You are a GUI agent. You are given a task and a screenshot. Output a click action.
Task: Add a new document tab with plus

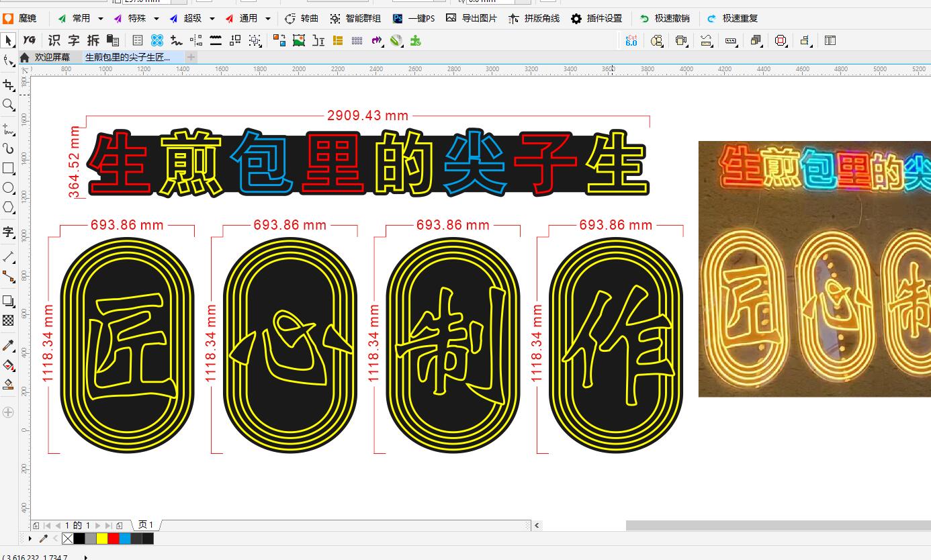pyautogui.click(x=191, y=57)
